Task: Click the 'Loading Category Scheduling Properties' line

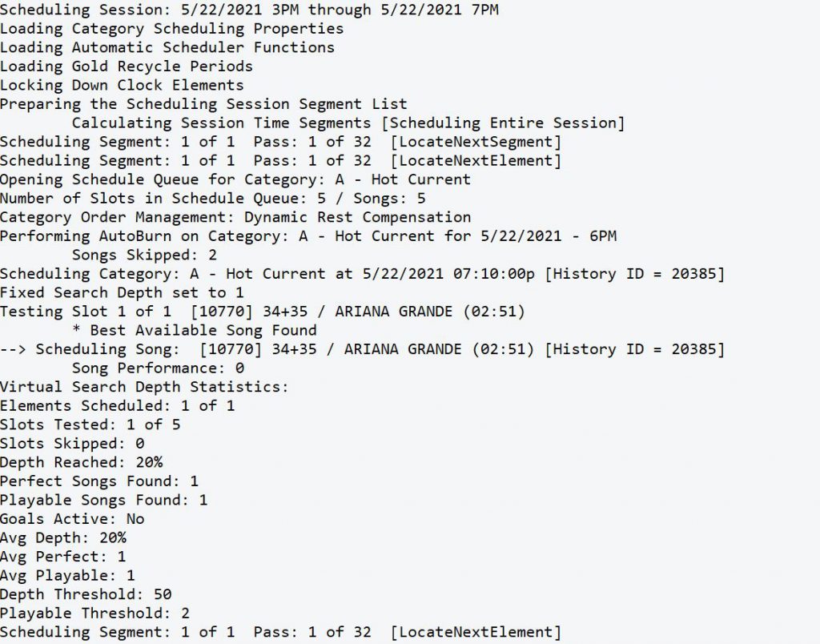Action: 171,29
